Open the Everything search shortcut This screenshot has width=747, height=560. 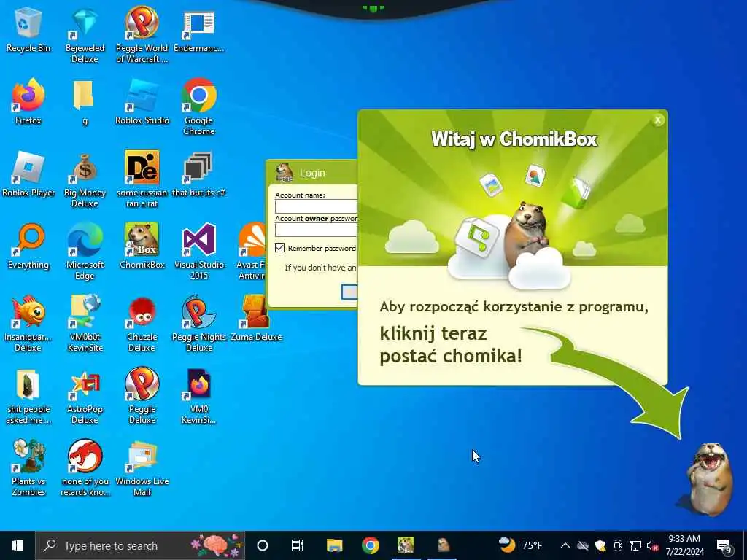click(x=28, y=246)
